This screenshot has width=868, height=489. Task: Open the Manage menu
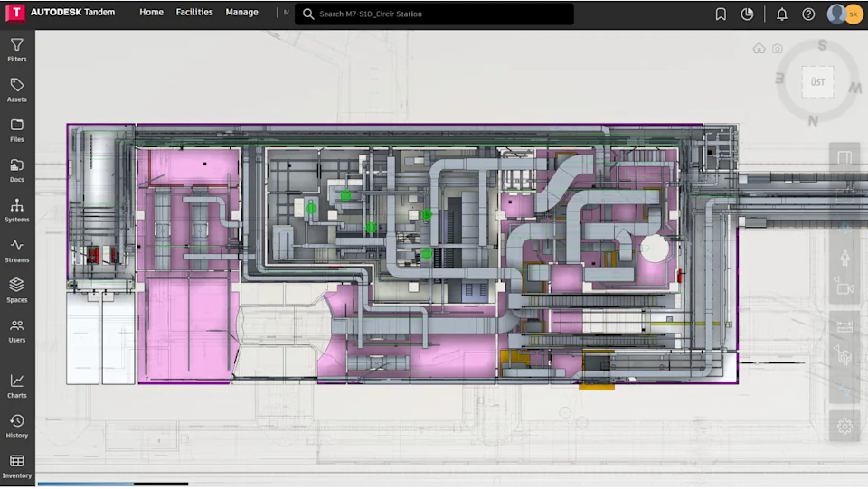pyautogui.click(x=241, y=12)
